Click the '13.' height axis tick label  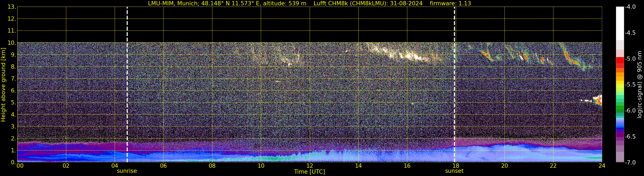tap(12, 7)
